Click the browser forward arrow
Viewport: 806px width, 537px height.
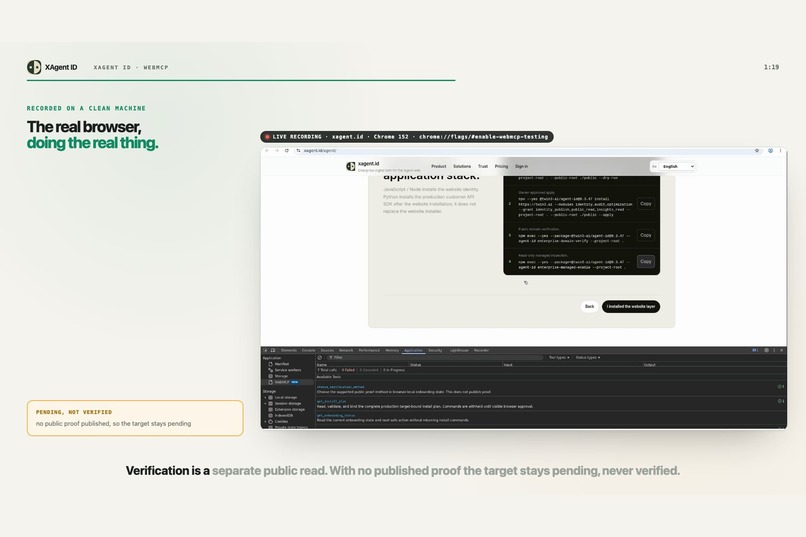[277, 151]
